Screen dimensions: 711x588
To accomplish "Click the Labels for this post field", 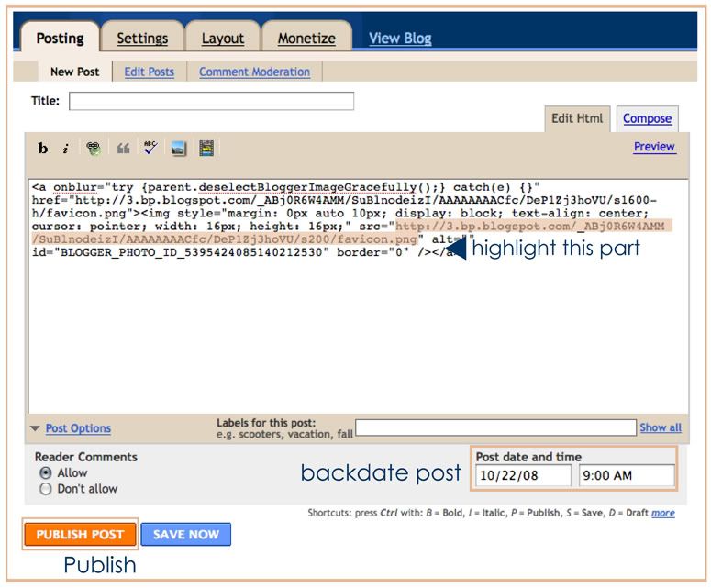I will tap(495, 427).
